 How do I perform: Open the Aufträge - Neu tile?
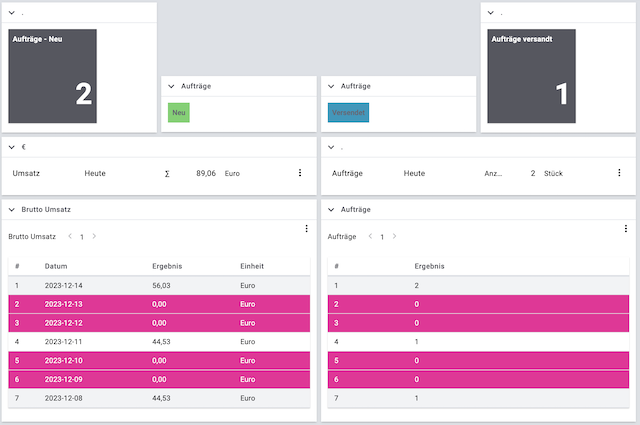(53, 76)
